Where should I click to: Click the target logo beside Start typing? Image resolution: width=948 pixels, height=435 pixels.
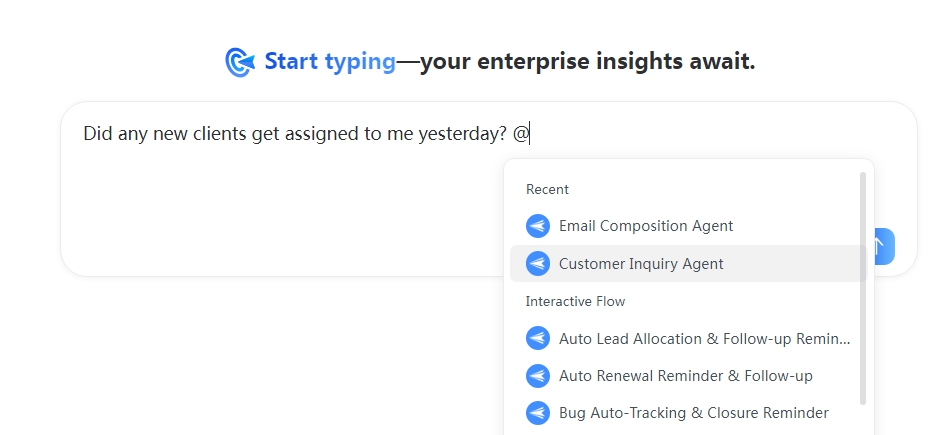click(240, 62)
